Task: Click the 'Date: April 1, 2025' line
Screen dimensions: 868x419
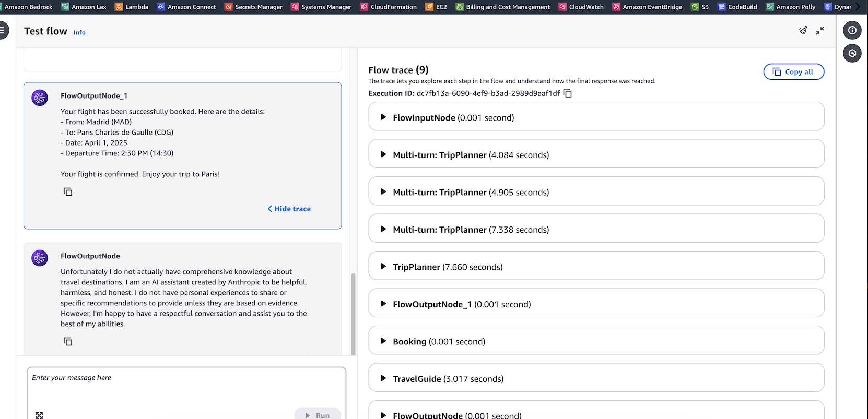Action: (x=94, y=143)
